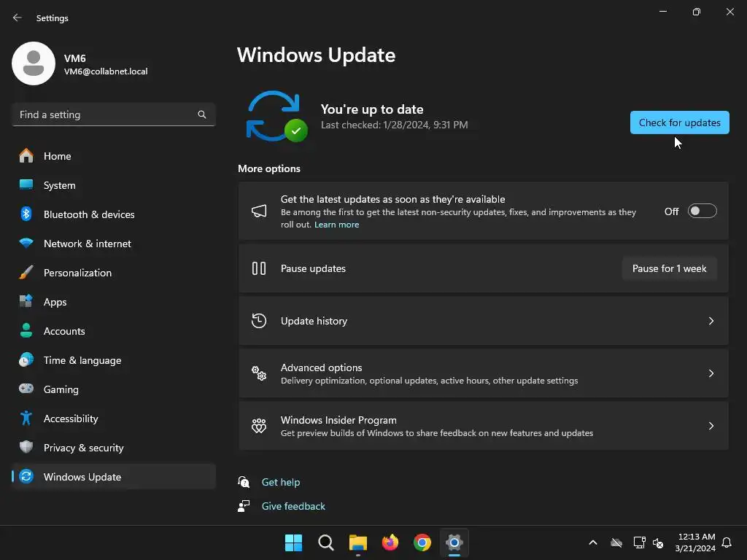The height and width of the screenshot is (560, 747).
Task: Click the Windows Update sync icon in sidebar
Action: [26, 476]
